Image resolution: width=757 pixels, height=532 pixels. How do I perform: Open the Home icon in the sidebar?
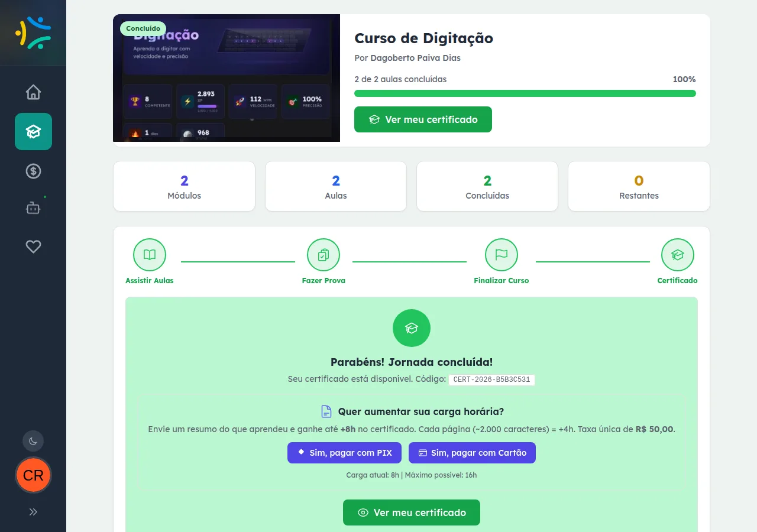[33, 92]
